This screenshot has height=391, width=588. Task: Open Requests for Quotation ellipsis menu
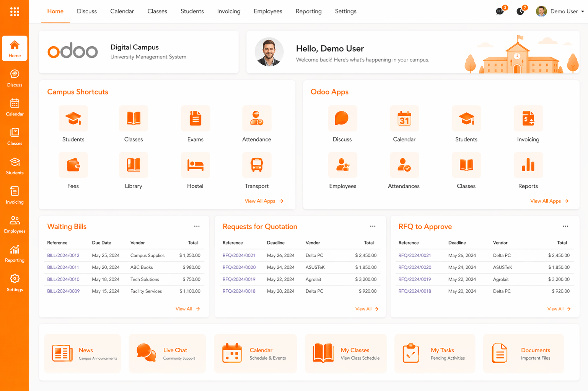click(373, 226)
